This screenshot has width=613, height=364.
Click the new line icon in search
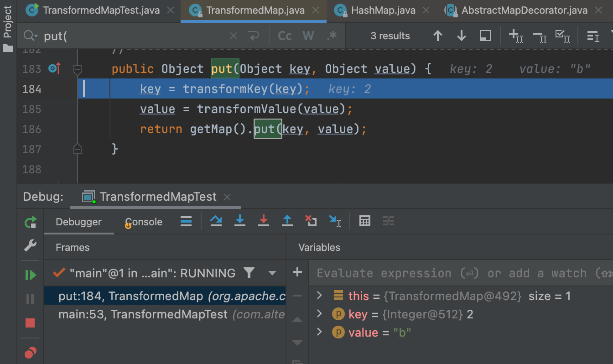pyautogui.click(x=253, y=36)
